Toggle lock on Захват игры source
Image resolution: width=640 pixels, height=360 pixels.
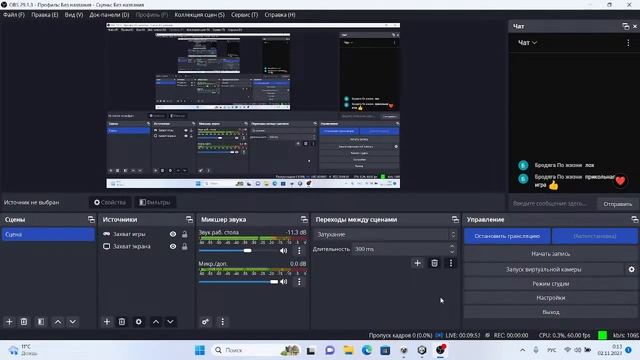[x=184, y=234]
